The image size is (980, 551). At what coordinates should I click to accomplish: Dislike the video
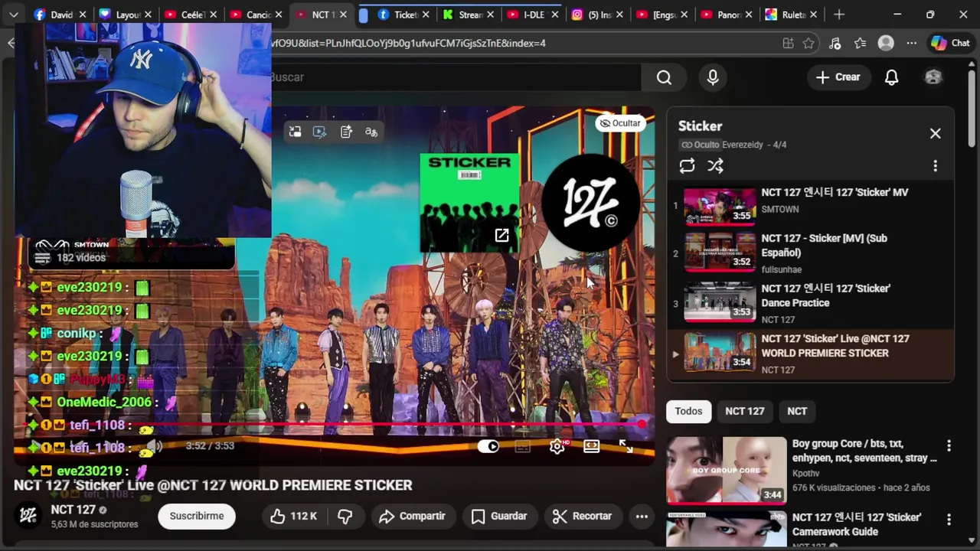(x=345, y=516)
